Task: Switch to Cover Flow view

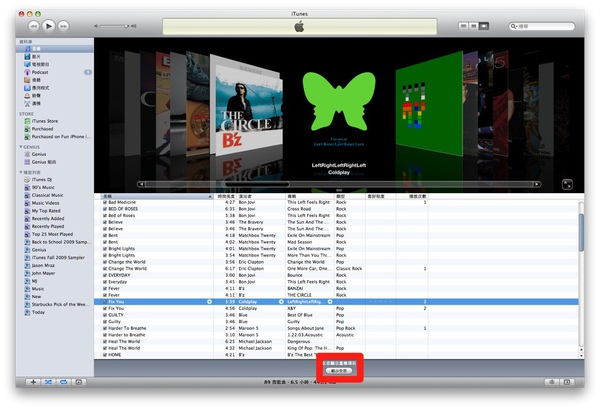Action: point(484,26)
